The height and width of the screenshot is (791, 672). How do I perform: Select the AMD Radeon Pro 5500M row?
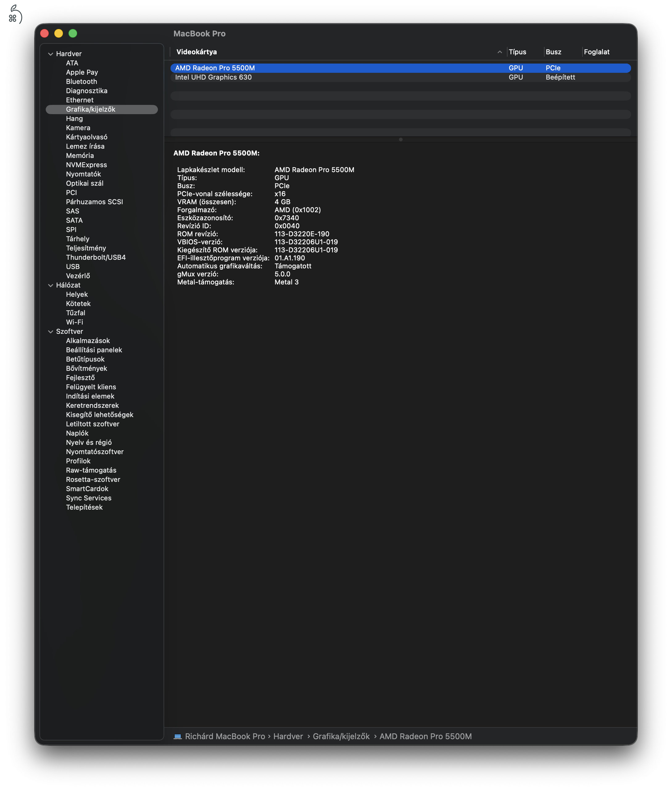pos(400,68)
